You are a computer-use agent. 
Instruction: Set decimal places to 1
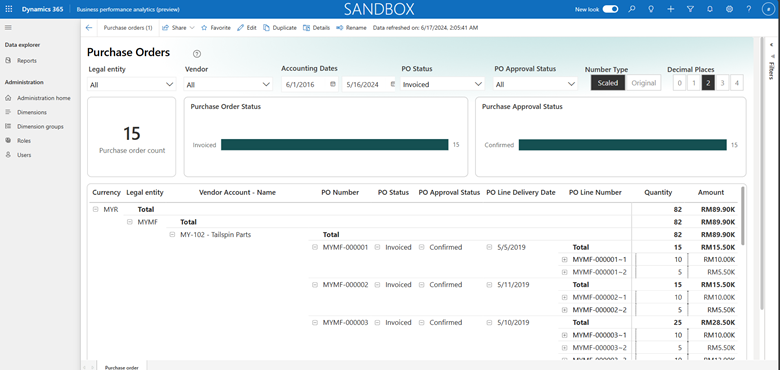point(694,83)
